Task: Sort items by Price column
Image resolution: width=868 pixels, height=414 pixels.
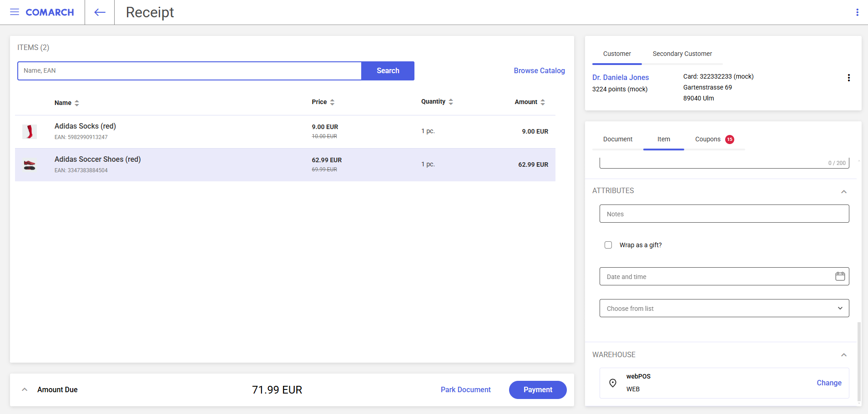Action: tap(323, 102)
